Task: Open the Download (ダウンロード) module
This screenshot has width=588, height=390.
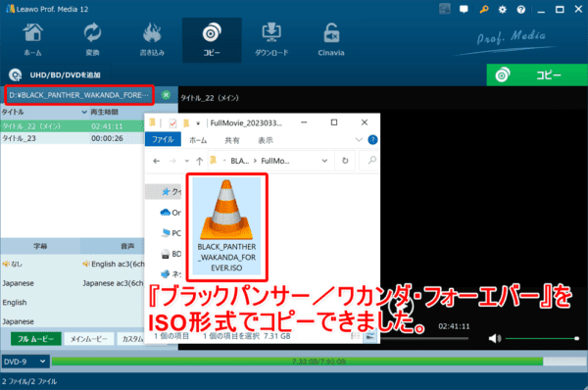Action: (271, 40)
